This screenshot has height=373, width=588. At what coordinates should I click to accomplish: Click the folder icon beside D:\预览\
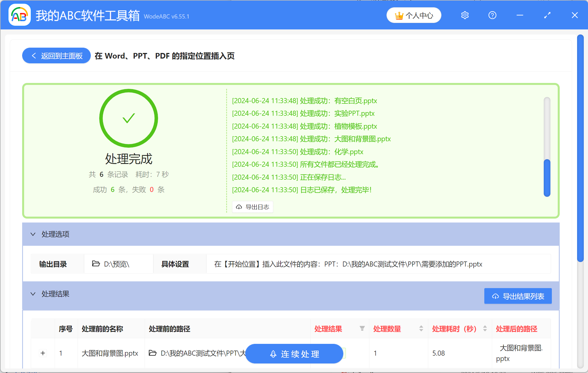point(96,264)
